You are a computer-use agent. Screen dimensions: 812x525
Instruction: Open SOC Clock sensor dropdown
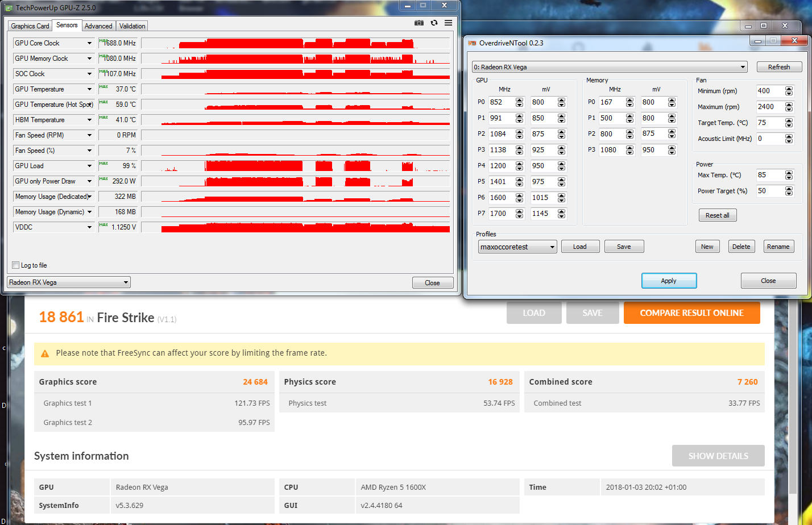click(x=89, y=74)
